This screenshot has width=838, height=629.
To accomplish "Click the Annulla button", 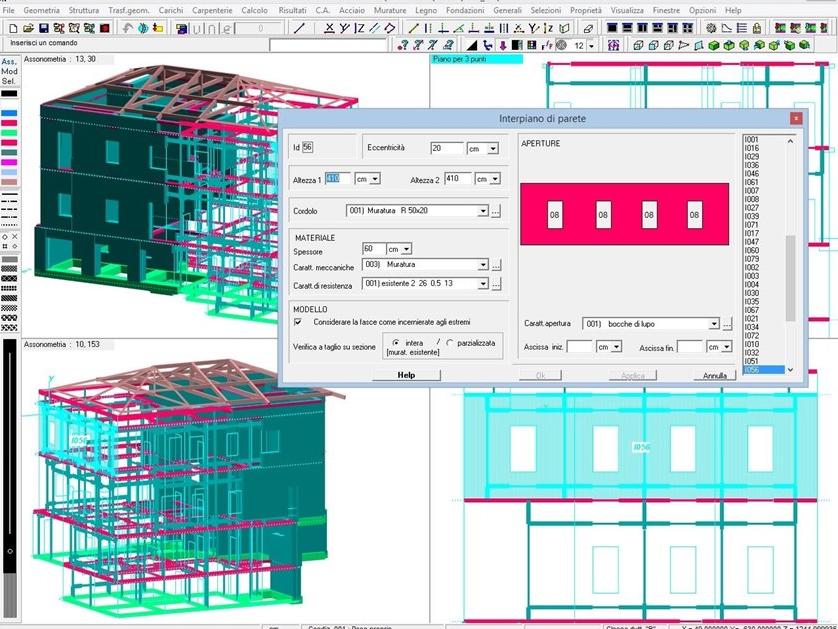I will point(713,376).
